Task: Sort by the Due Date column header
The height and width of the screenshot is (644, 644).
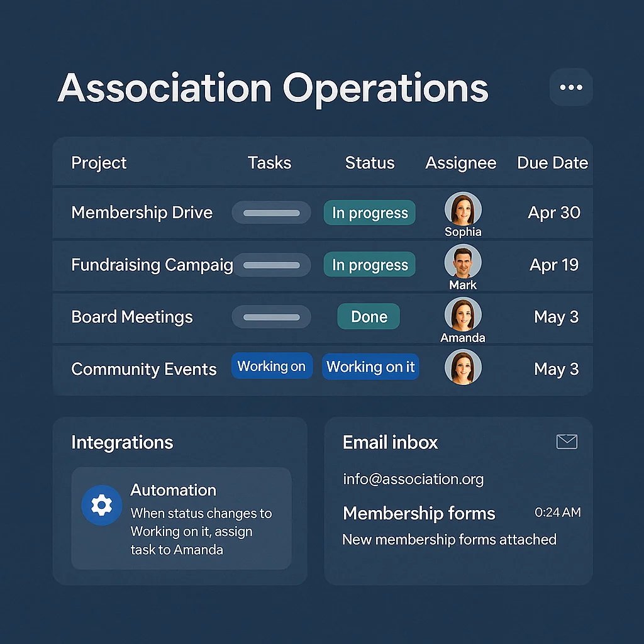Action: (552, 163)
